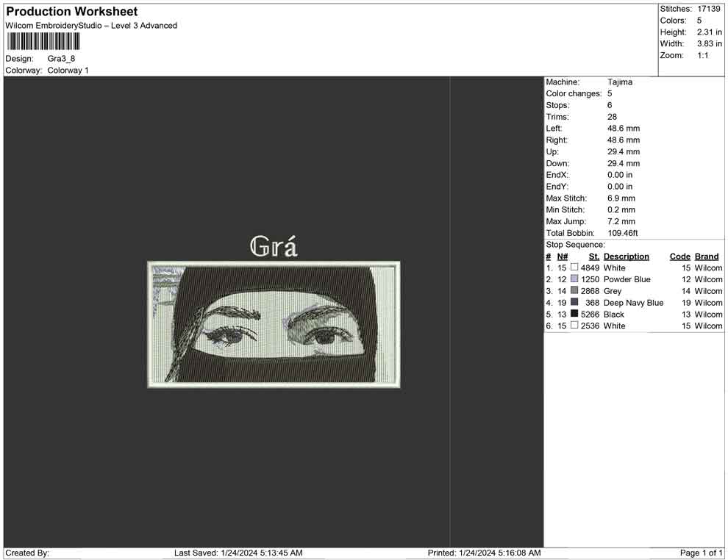
Task: Click the Deep Navy Blue description text
Action: tap(633, 303)
